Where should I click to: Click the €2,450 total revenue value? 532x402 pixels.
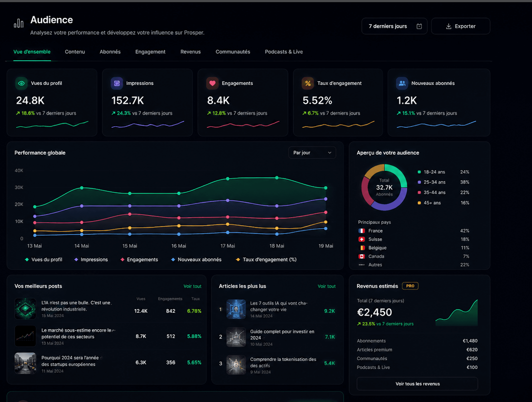point(375,312)
